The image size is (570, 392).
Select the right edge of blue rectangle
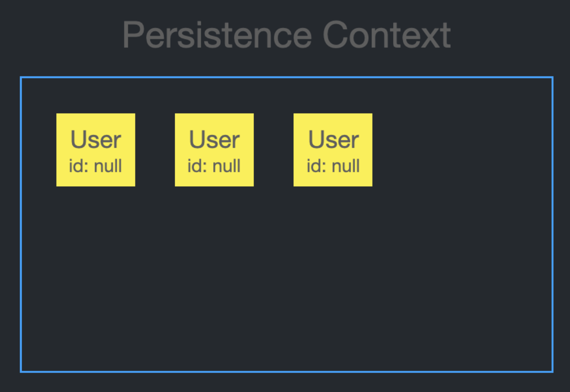(x=552, y=224)
